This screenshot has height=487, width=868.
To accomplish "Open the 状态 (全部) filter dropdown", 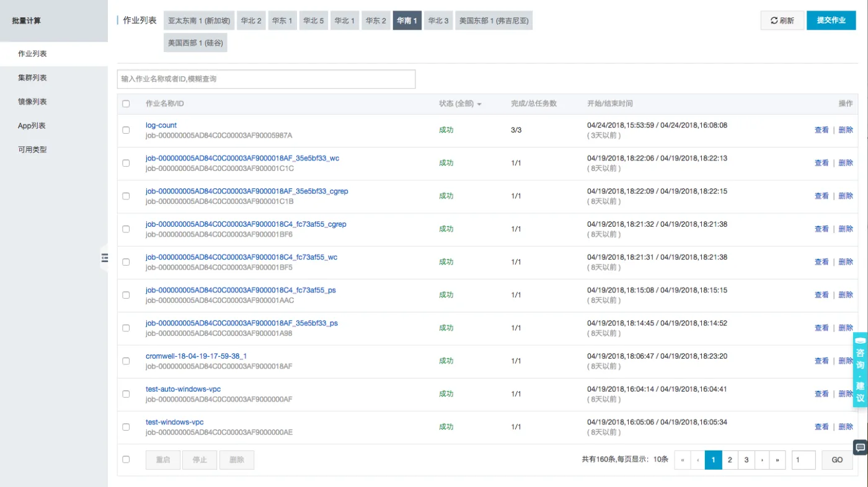I will tap(460, 103).
